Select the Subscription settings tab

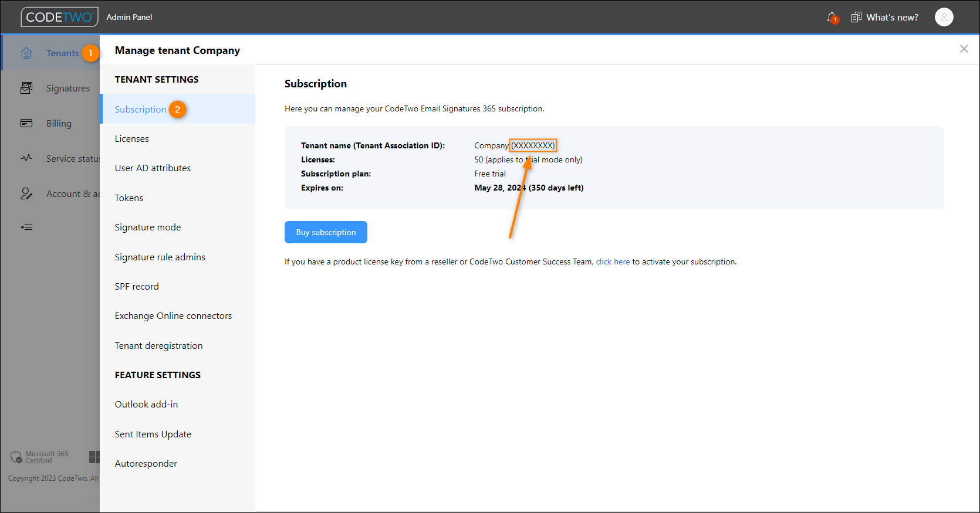coord(177,109)
